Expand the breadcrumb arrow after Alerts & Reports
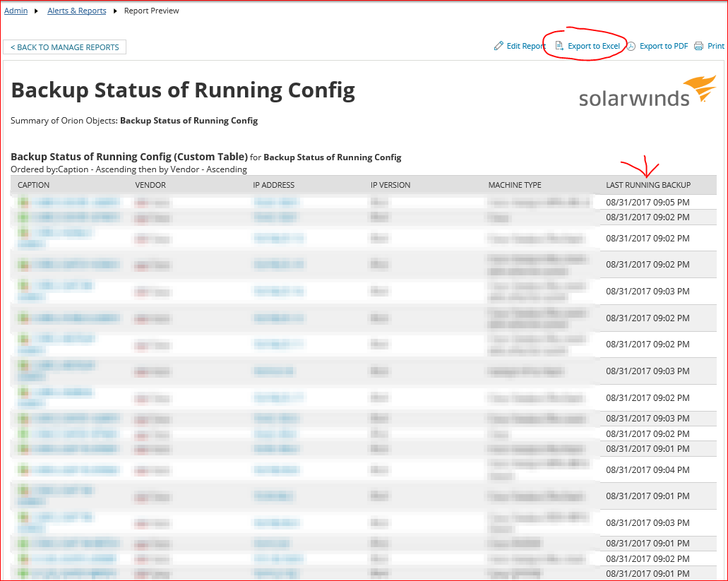The image size is (728, 581). [114, 11]
